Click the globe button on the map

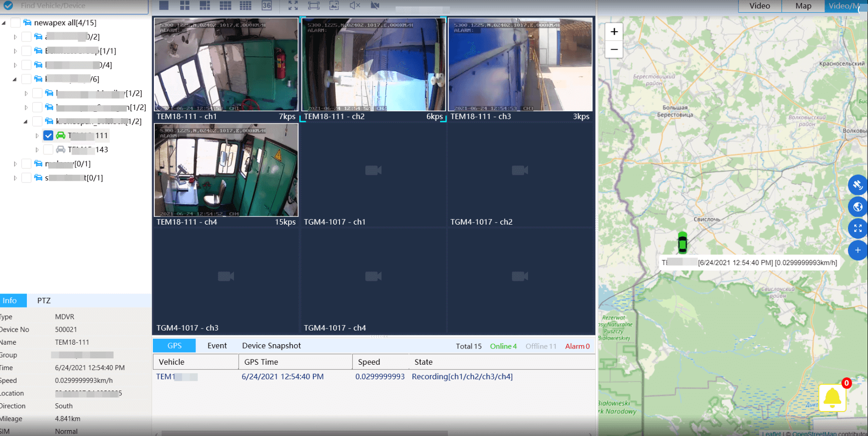pos(857,207)
